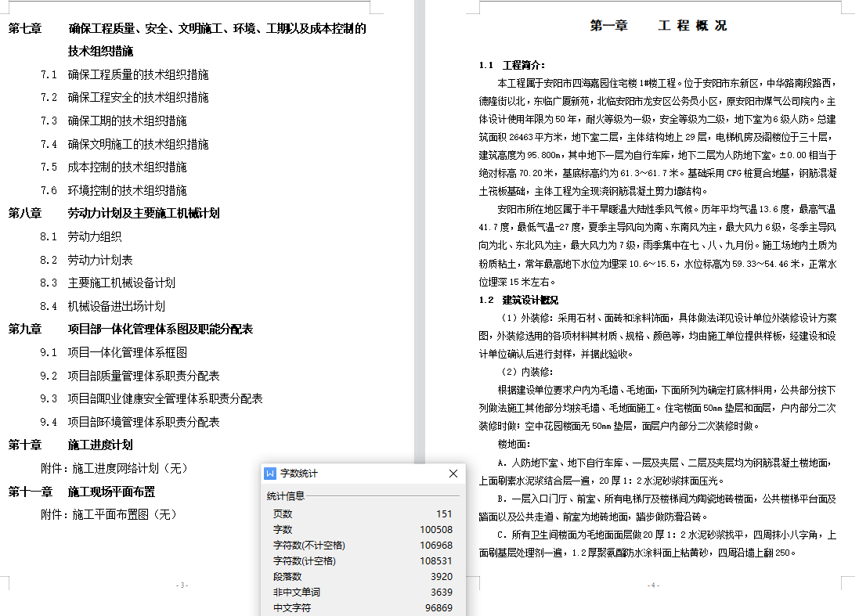Jump to TOC entry 7.2 确保工程安全的技术组织措施
Viewport: 859px width, 616px height.
(138, 98)
